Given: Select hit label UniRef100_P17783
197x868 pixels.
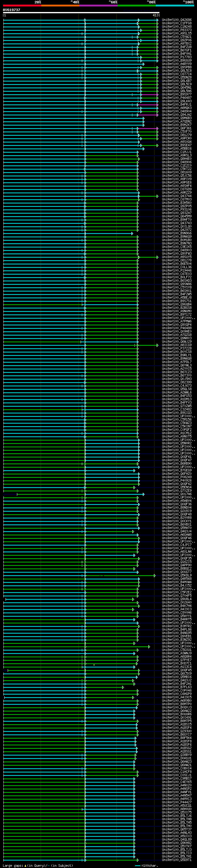Looking at the screenshot, I should pyautogui.click(x=177, y=57).
